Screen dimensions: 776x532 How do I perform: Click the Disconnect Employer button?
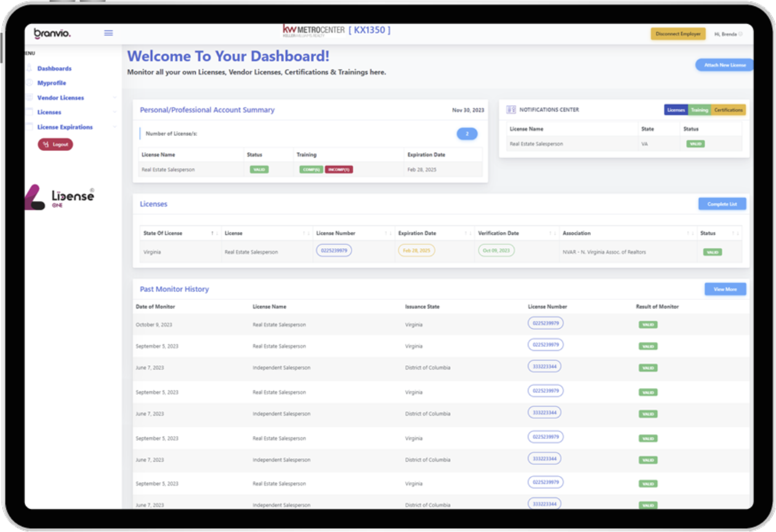[x=678, y=34]
